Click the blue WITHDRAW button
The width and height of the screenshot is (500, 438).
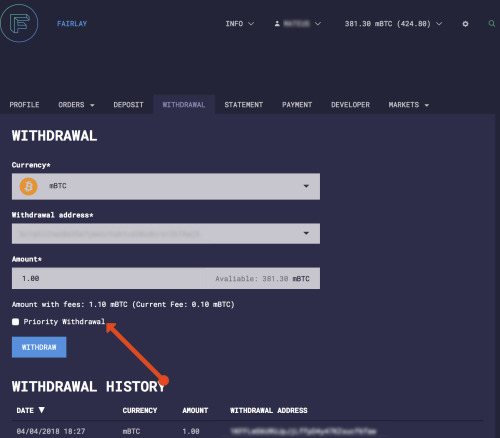click(x=39, y=347)
